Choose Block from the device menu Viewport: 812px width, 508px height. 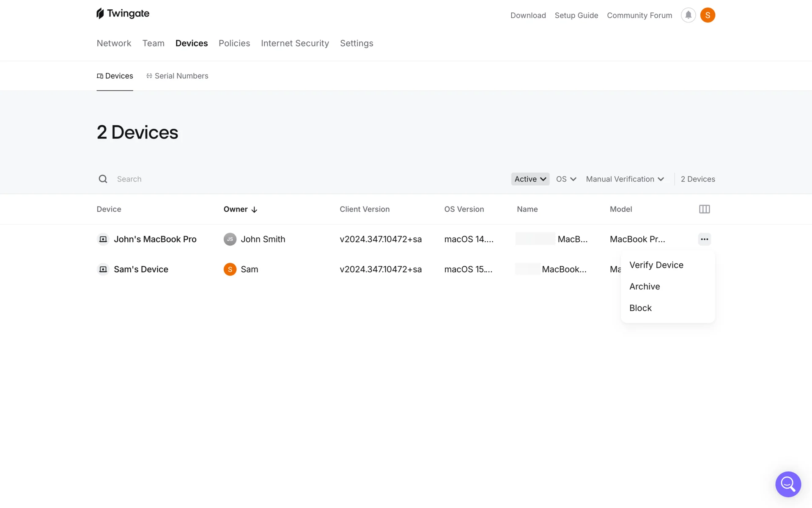(x=640, y=308)
